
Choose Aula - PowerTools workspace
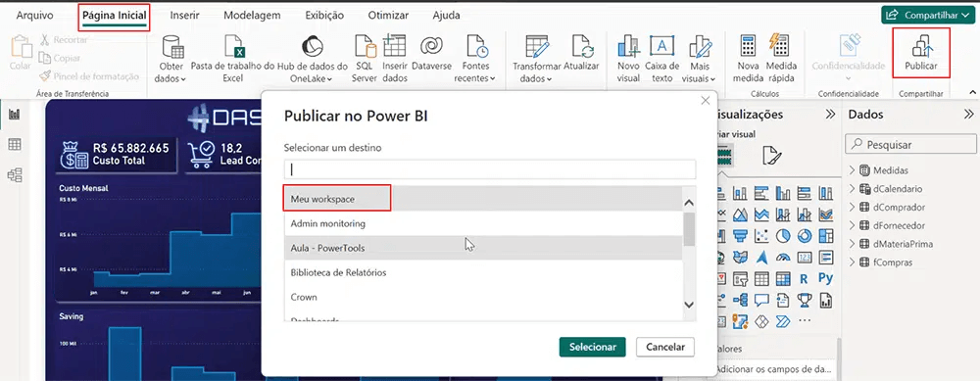tap(482, 248)
